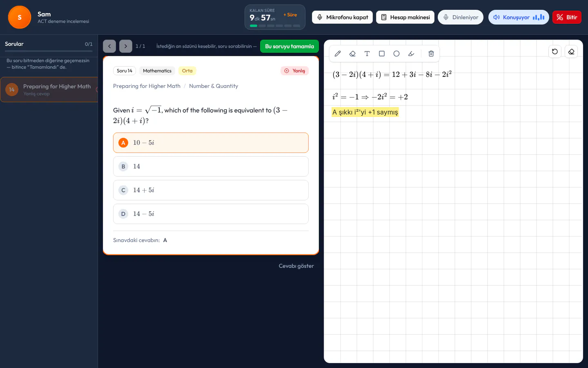Image resolution: width=588 pixels, height=368 pixels.
Task: Undo the last whiteboard action
Action: (555, 52)
